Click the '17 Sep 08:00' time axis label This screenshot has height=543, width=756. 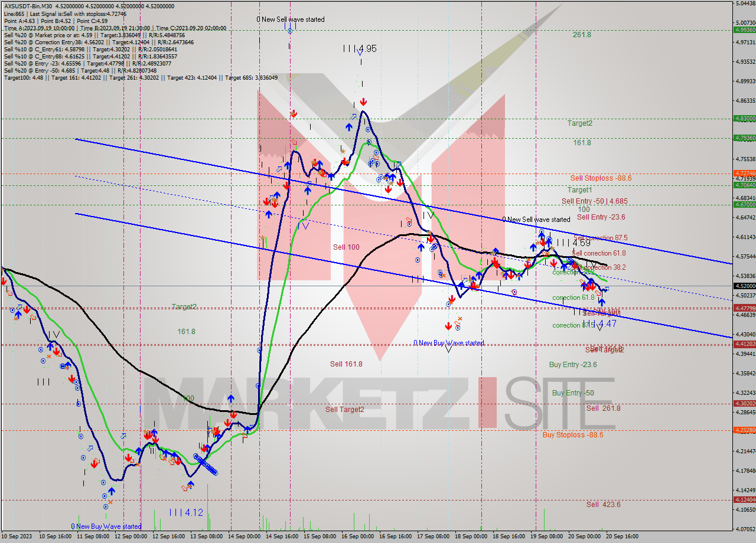434,537
